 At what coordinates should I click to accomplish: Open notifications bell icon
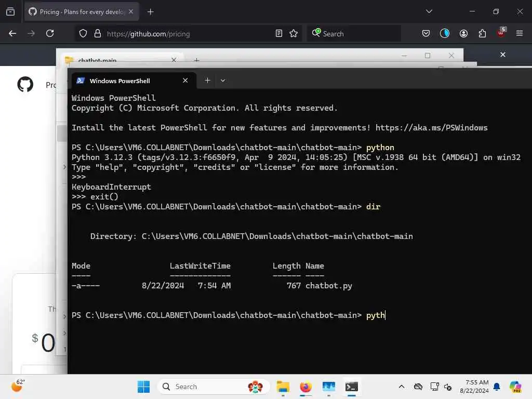coord(497,387)
